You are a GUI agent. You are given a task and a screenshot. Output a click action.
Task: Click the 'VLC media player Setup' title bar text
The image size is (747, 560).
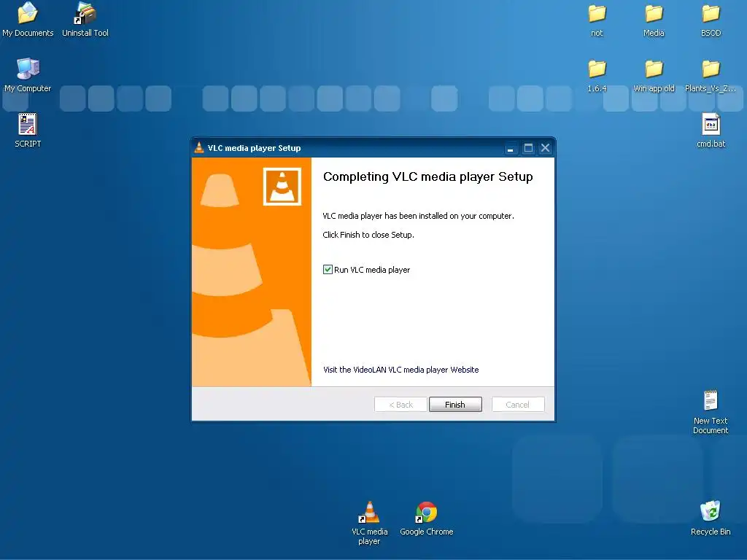tap(254, 148)
